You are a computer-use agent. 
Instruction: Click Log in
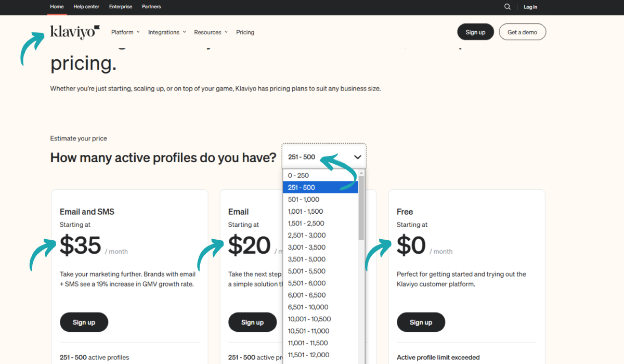530,7
